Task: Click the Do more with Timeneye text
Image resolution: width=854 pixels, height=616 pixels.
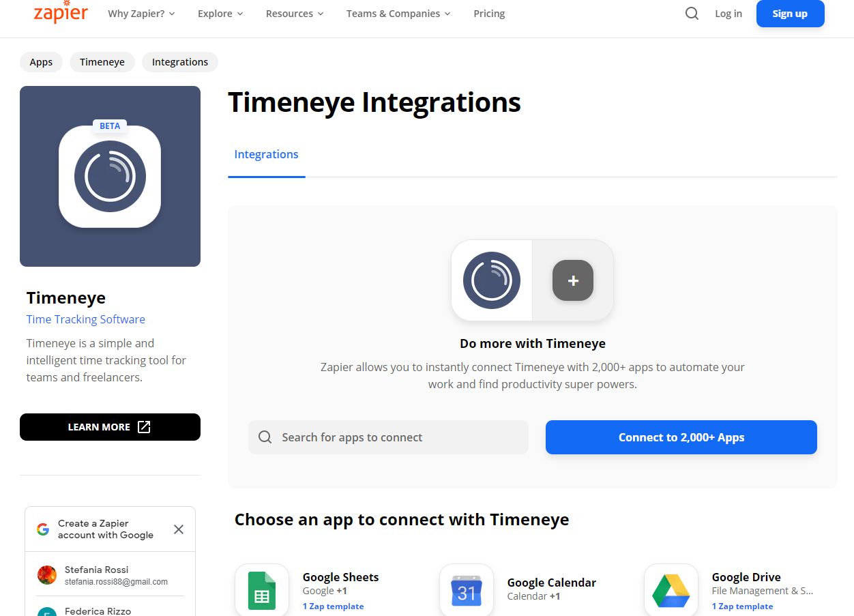Action: (x=533, y=343)
